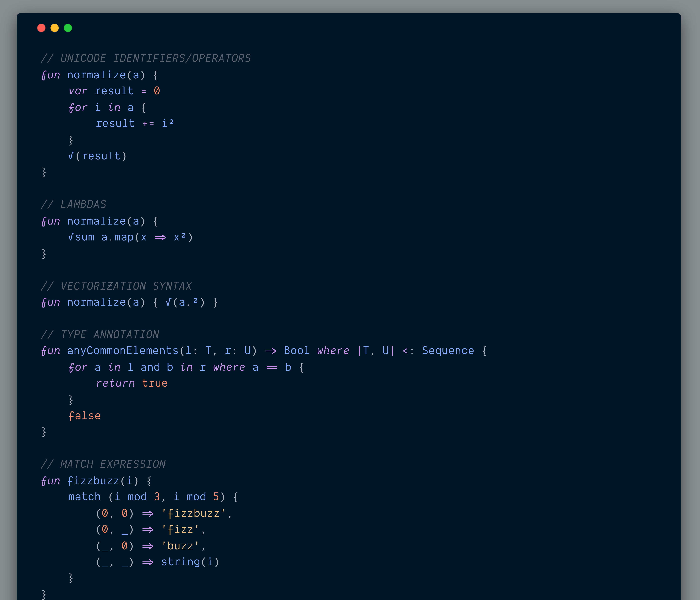Viewport: 700px width, 600px height.
Task: Click the comment "// MATCH EXPRESSION"
Action: 103,464
